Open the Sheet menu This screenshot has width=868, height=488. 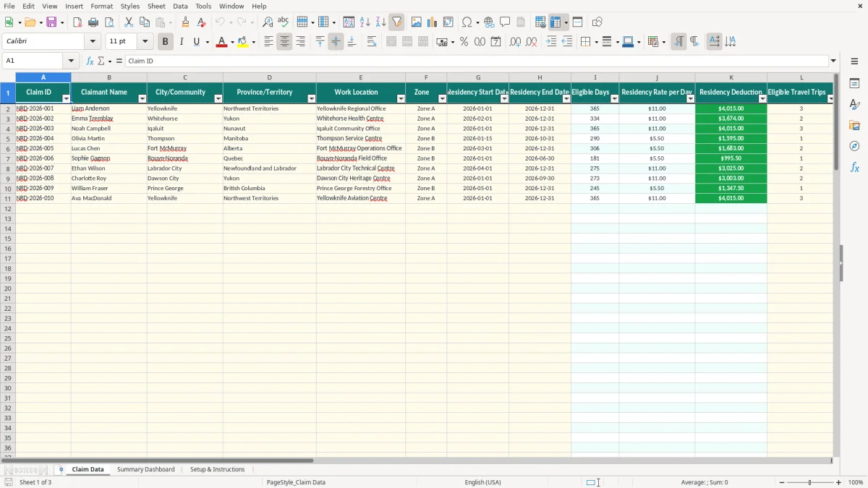tap(156, 6)
